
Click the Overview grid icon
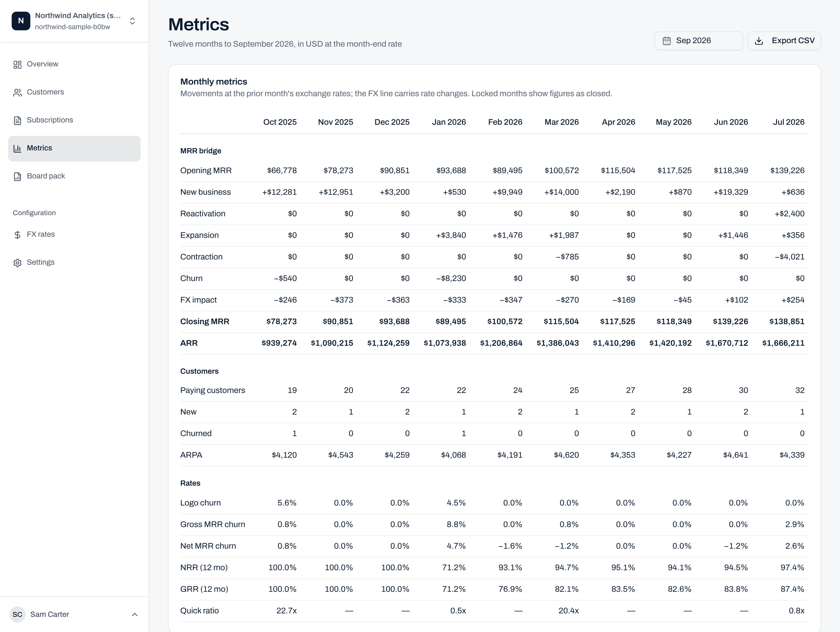[17, 64]
